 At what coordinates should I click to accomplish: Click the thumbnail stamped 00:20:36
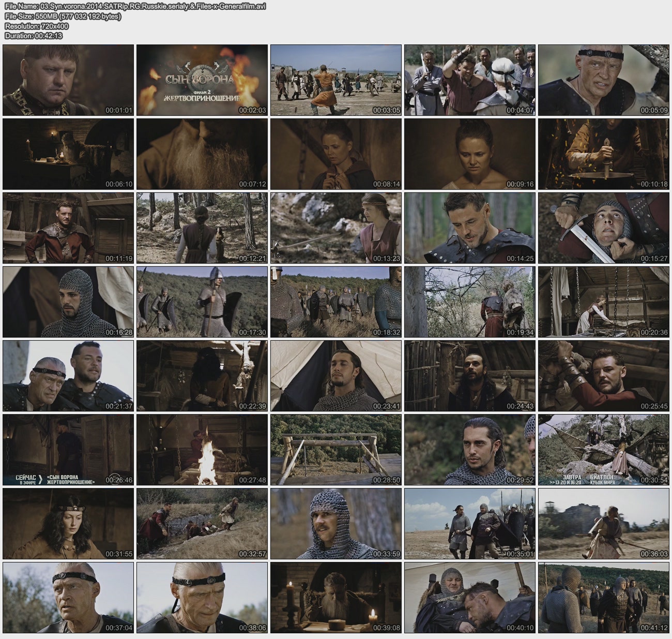click(x=604, y=302)
